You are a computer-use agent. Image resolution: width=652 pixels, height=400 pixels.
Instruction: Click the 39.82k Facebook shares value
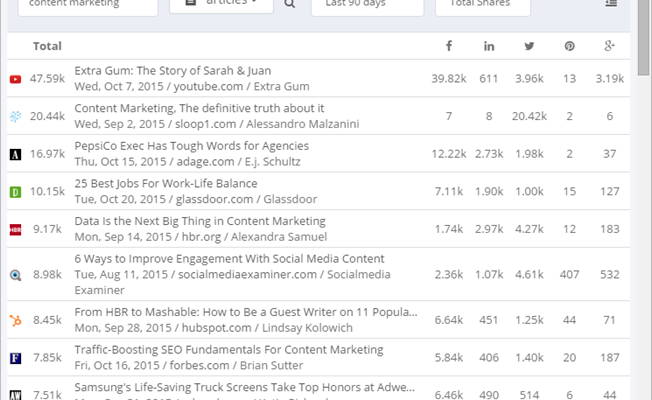[449, 79]
